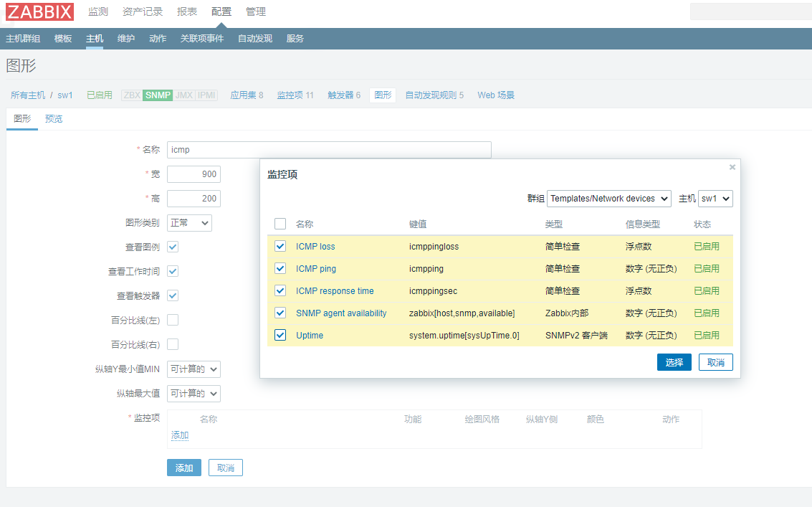Open the 群组 Templates/Network devices dropdown
Viewport: 812px width, 507px height.
609,199
